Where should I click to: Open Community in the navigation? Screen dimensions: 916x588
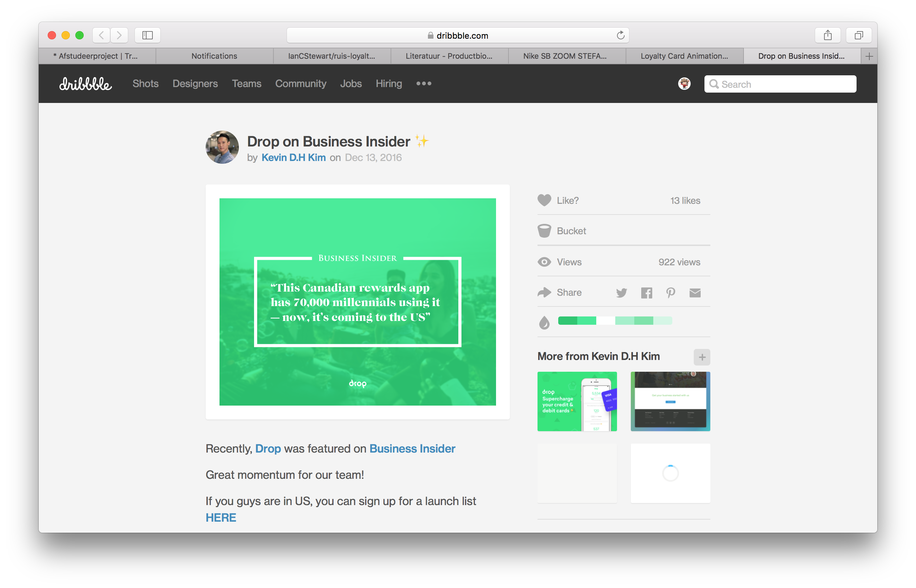coord(301,84)
